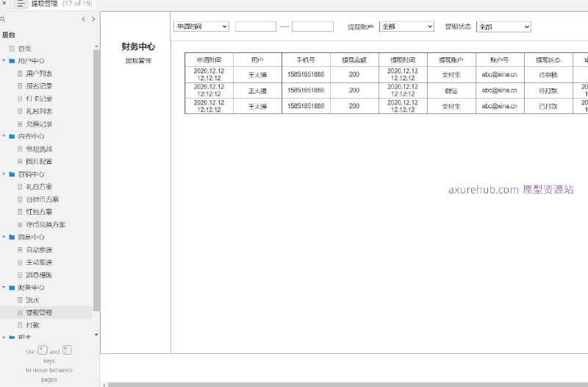Click the blue folder icon of 营销中心
Image resolution: width=588 pixels, height=387 pixels.
click(12, 174)
